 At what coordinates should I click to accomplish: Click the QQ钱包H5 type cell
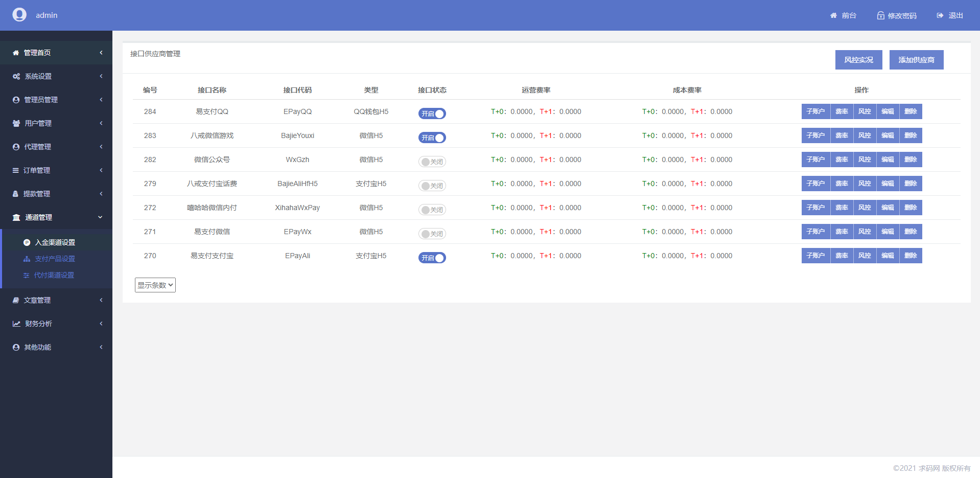coord(371,111)
